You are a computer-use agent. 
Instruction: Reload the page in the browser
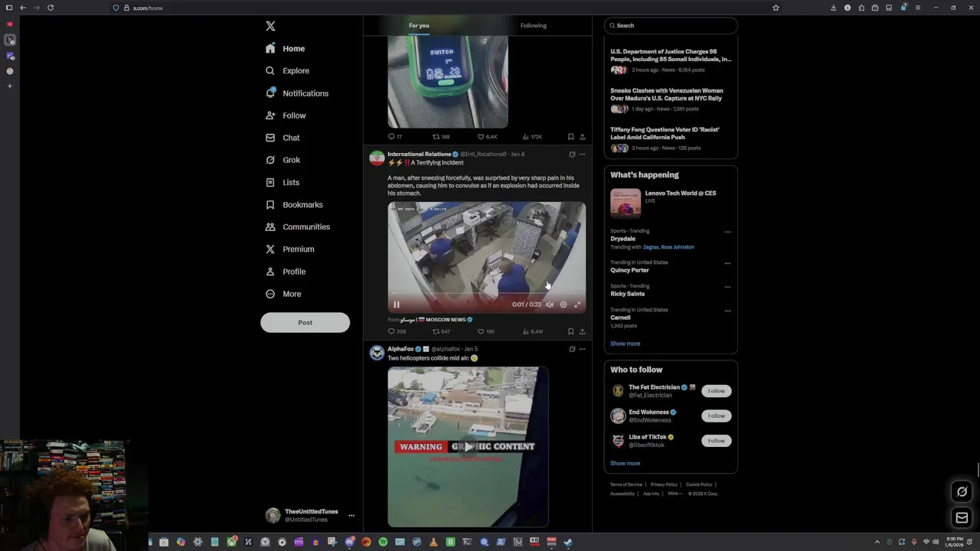[x=51, y=8]
